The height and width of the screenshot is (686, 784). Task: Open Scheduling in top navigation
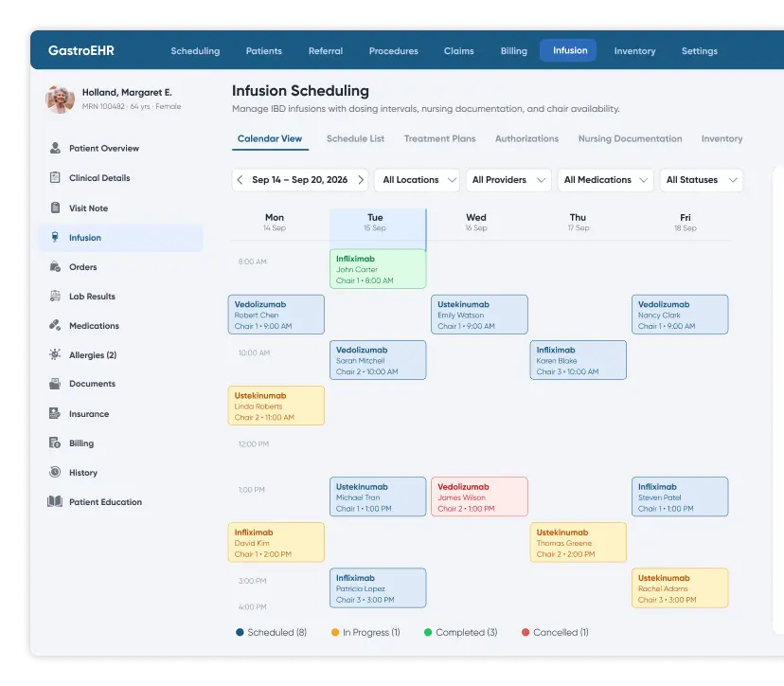(x=195, y=51)
